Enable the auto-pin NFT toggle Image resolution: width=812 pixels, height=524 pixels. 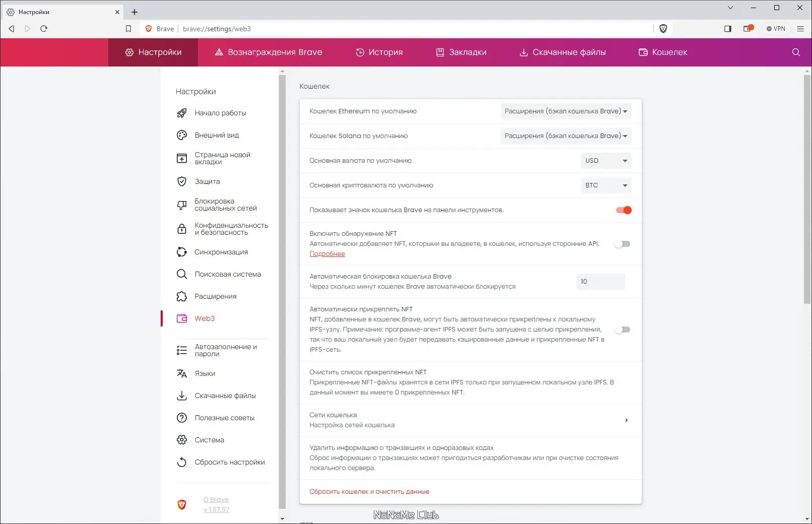623,330
